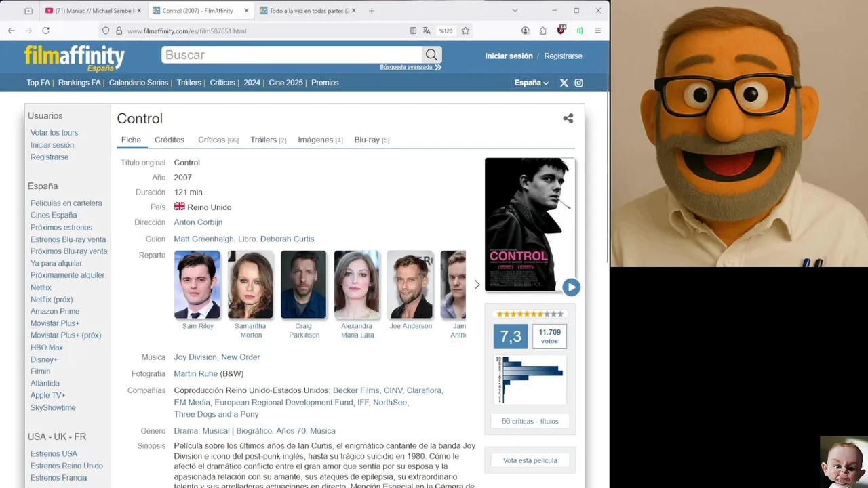This screenshot has width=868, height=488.
Task: Click the 11.709 votos box
Action: pos(549,336)
